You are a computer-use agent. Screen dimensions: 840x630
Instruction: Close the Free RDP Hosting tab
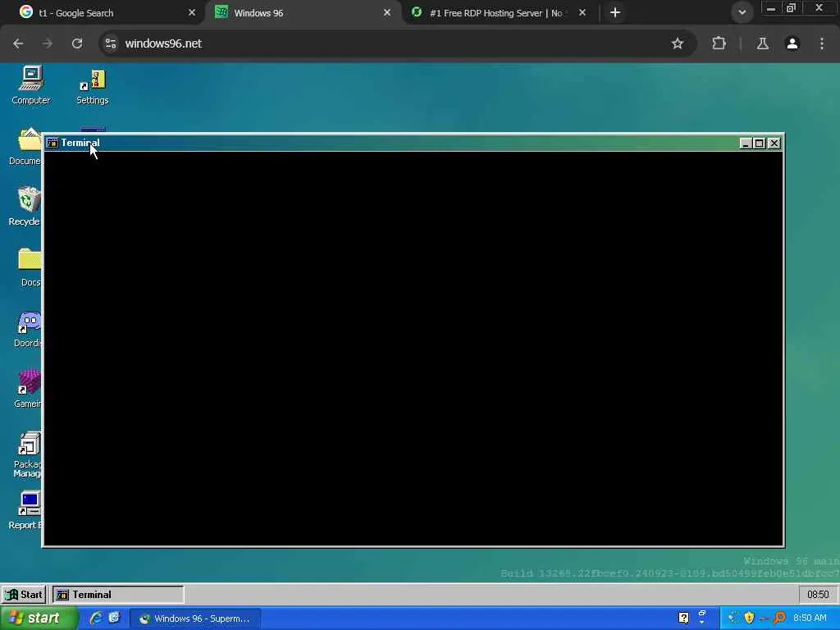(582, 12)
